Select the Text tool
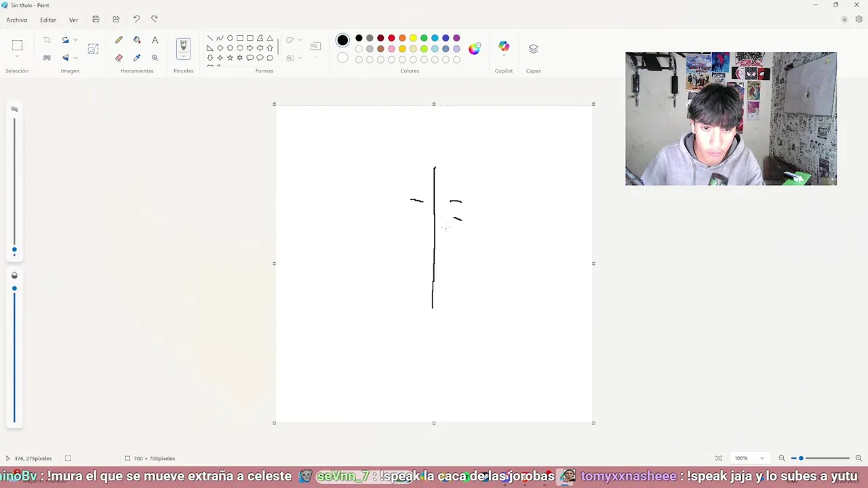This screenshot has height=488, width=868. [155, 40]
